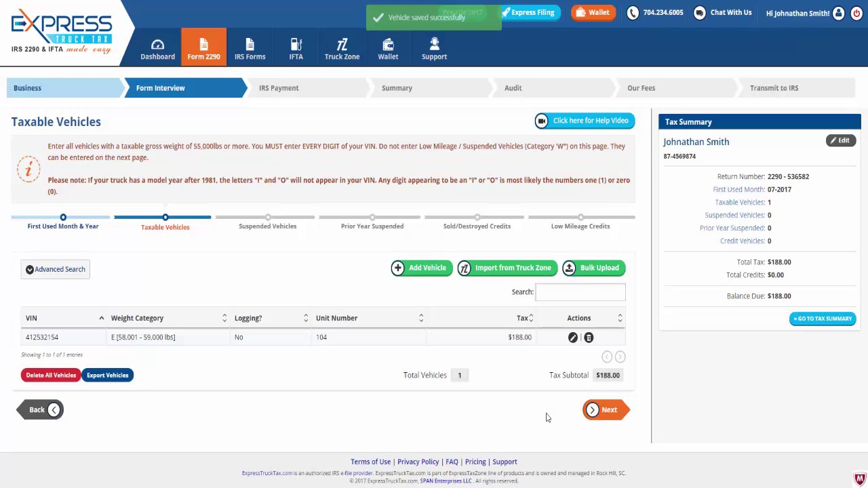Image resolution: width=868 pixels, height=488 pixels.
Task: Go to Truck Zone navigation item
Action: pyautogui.click(x=342, y=49)
